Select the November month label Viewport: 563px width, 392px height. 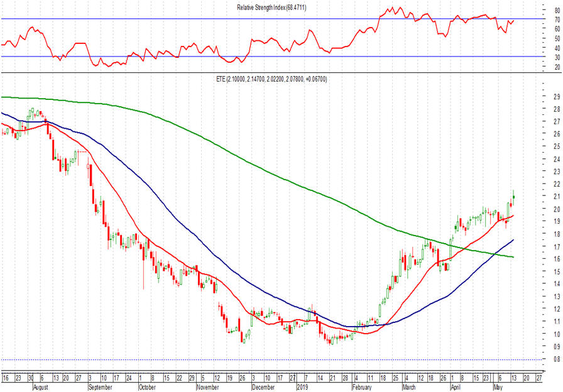(208, 388)
